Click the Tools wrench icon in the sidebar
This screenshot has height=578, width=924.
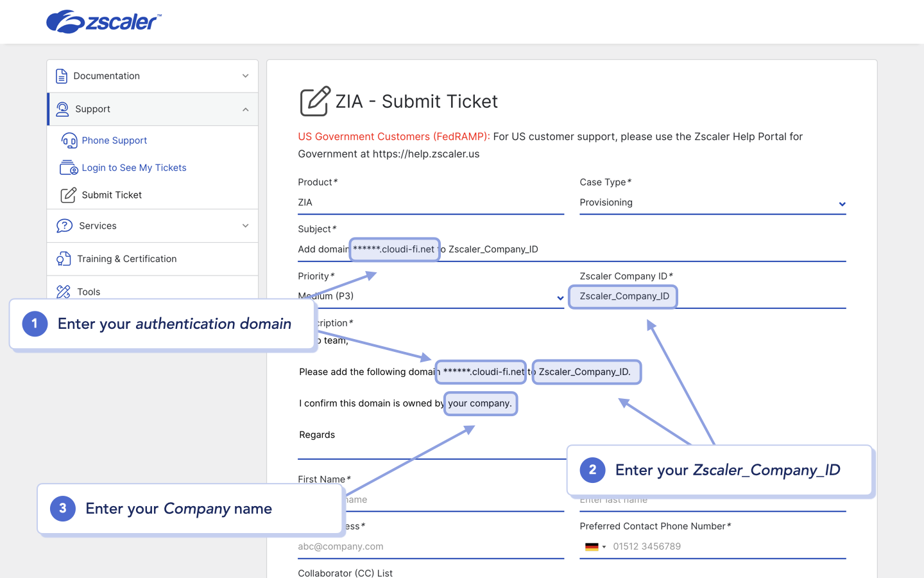tap(64, 292)
